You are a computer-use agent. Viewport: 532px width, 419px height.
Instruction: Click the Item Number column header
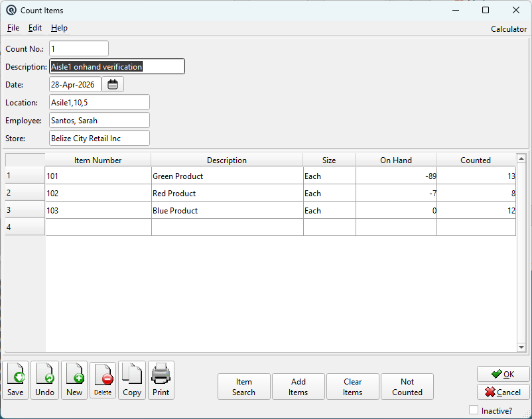click(98, 160)
